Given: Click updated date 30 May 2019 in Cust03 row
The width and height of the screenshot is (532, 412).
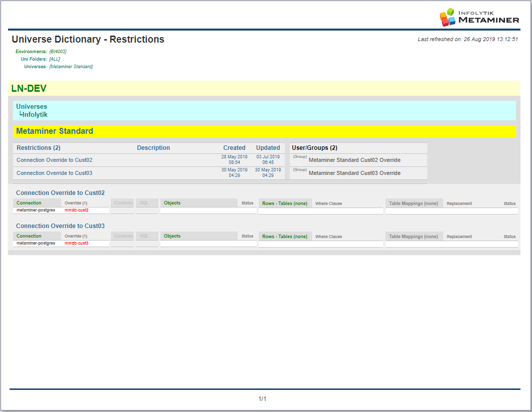Looking at the screenshot, I should (268, 172).
